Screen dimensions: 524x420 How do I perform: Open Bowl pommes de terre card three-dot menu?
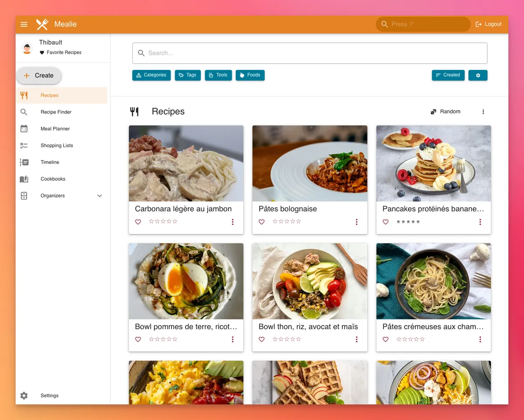click(233, 339)
